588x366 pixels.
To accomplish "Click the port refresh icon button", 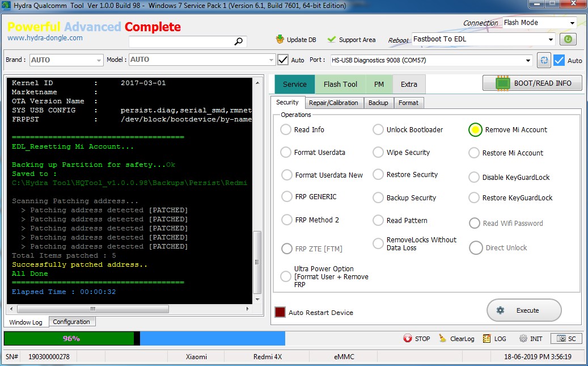I will click(544, 60).
